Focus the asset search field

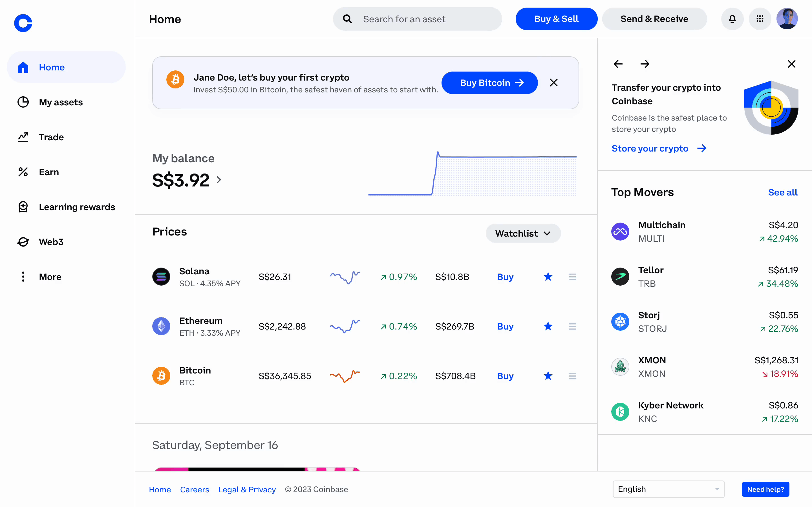417,19
